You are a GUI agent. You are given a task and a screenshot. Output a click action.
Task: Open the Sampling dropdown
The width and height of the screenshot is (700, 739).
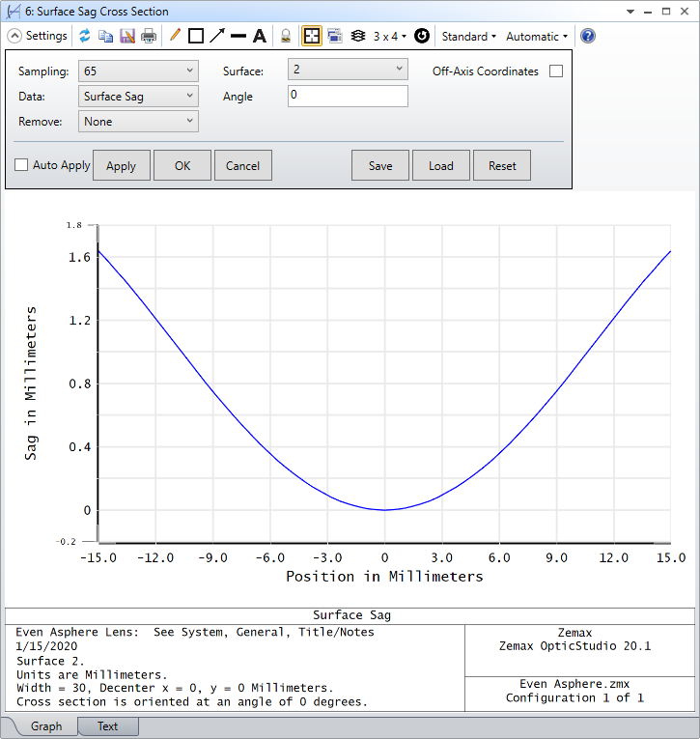[138, 71]
